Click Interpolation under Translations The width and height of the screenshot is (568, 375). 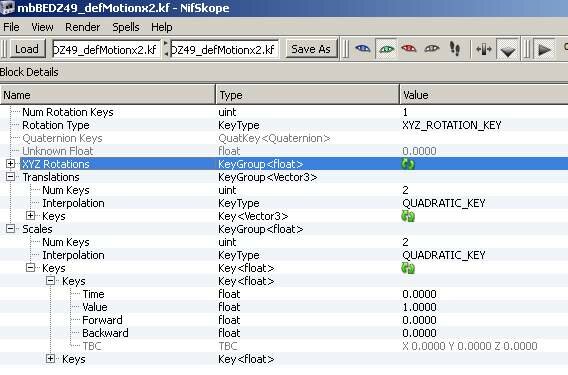tap(73, 203)
